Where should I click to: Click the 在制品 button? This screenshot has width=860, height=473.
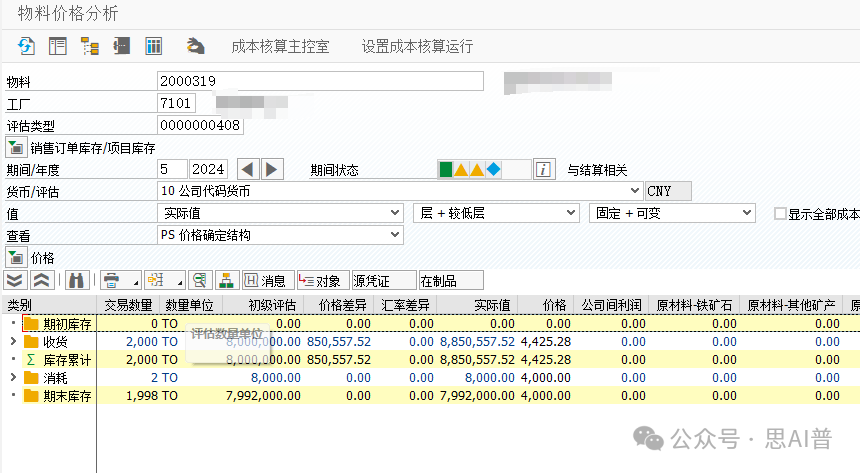pos(450,280)
